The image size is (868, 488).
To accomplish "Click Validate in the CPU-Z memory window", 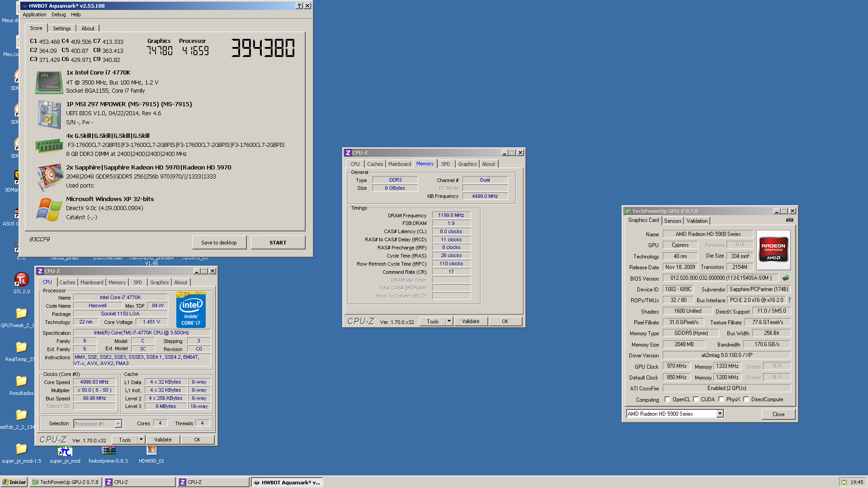I will (x=471, y=321).
